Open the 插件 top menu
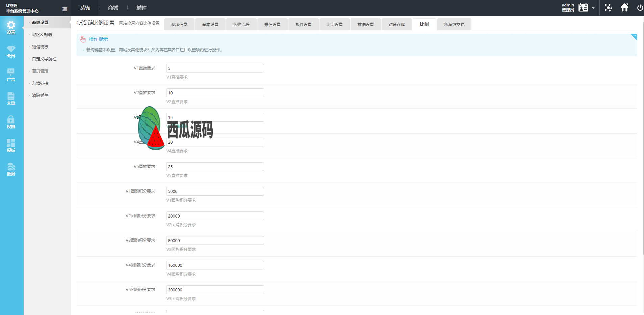The image size is (644, 315). [x=141, y=8]
